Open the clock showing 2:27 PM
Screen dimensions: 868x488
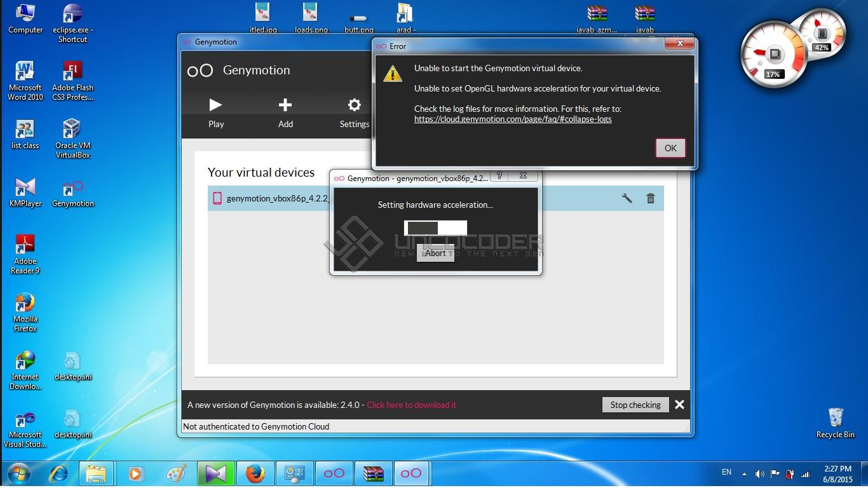837,474
